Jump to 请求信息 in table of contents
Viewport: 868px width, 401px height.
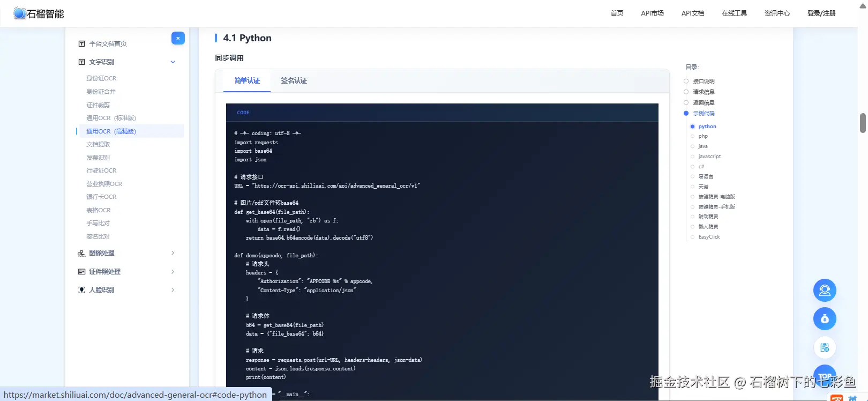[x=704, y=92]
